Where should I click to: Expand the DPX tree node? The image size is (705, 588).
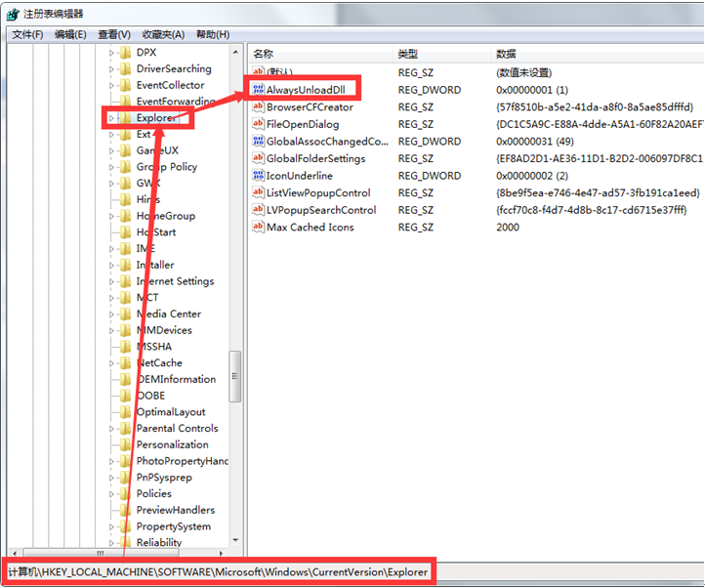coord(111,53)
